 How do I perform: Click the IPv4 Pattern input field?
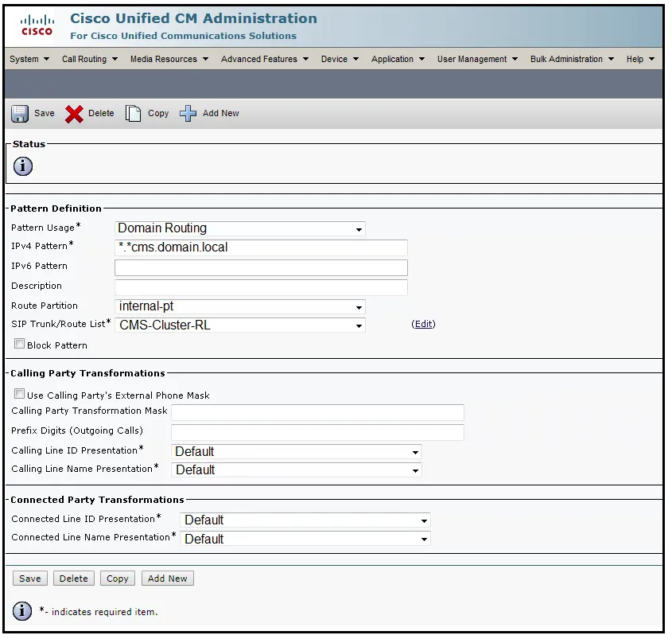tap(261, 247)
